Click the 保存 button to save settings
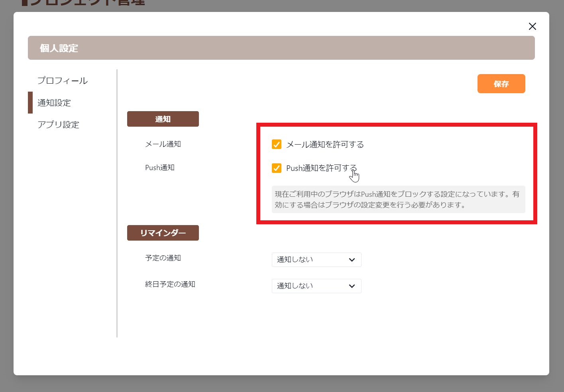 pyautogui.click(x=501, y=84)
